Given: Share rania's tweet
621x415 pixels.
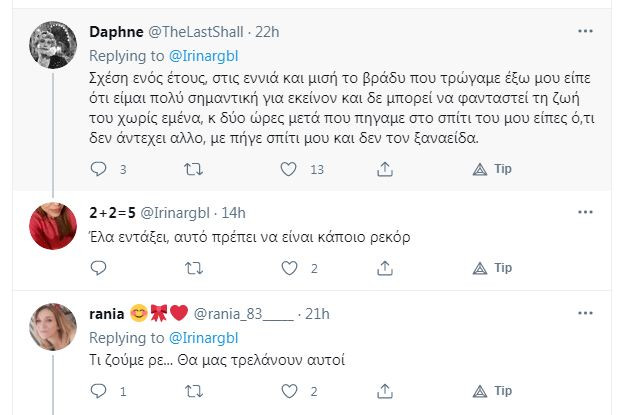Looking at the screenshot, I should pos(387,391).
